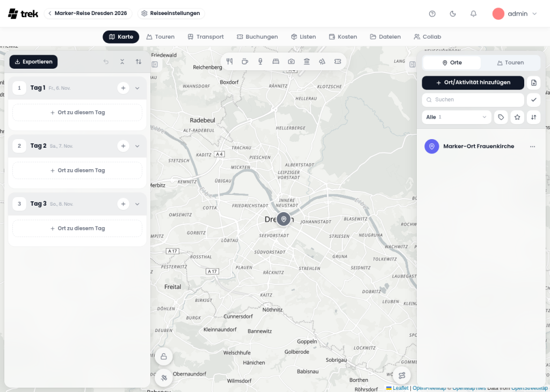Viewport: 550px width, 392px height.
Task: Filter map by bars wine glass icon
Action: [260, 61]
